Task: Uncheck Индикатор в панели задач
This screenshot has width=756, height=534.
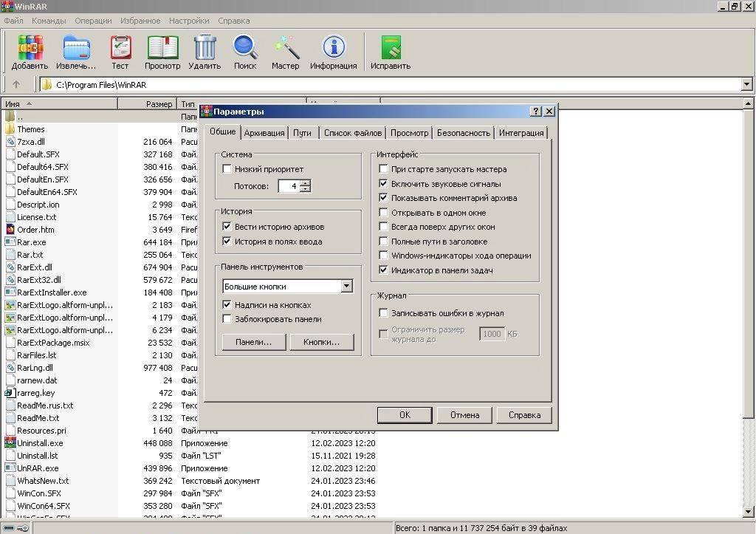Action: [383, 270]
